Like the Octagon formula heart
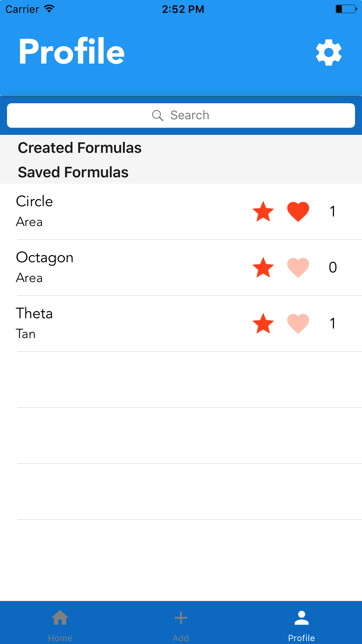 pyautogui.click(x=298, y=268)
